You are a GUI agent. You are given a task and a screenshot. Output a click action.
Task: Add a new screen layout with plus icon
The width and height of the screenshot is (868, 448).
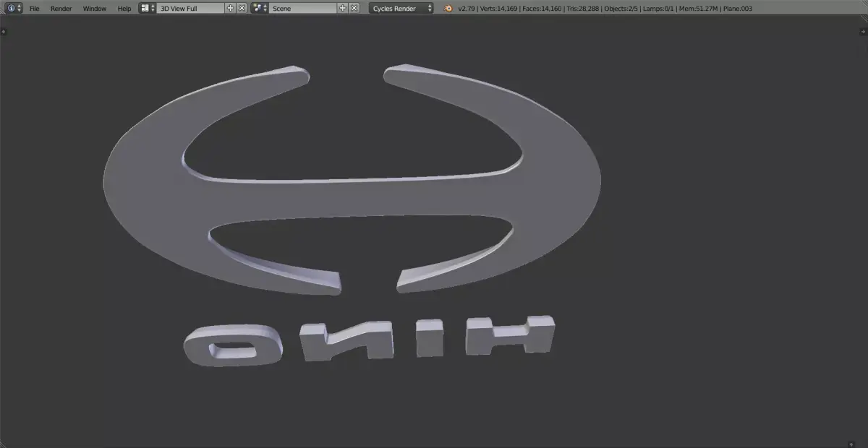pyautogui.click(x=231, y=8)
